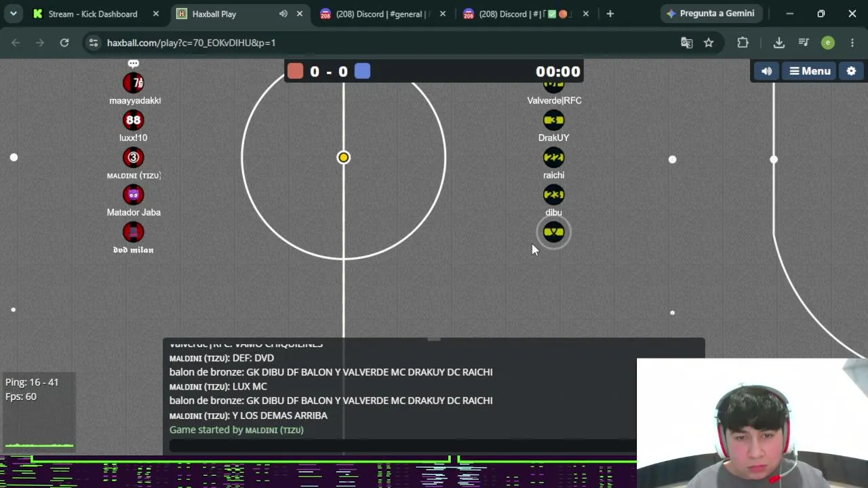Image resolution: width=868 pixels, height=488 pixels.
Task: Click the Pregunta a Gemini button
Action: [710, 14]
